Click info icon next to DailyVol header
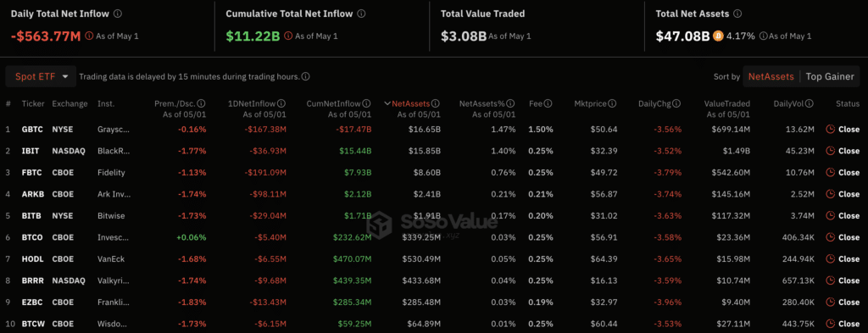 tap(810, 103)
